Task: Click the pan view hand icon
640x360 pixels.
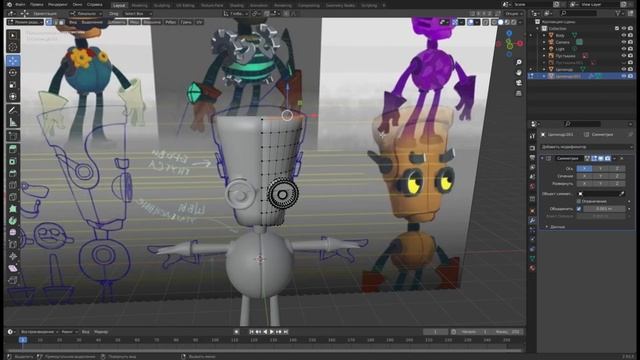Action: [x=519, y=72]
